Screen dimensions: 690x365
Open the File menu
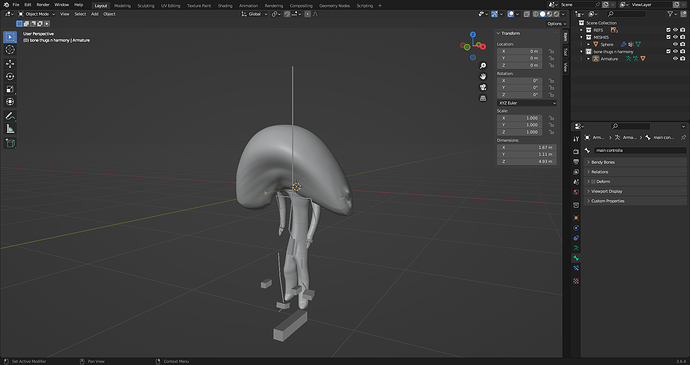click(16, 5)
